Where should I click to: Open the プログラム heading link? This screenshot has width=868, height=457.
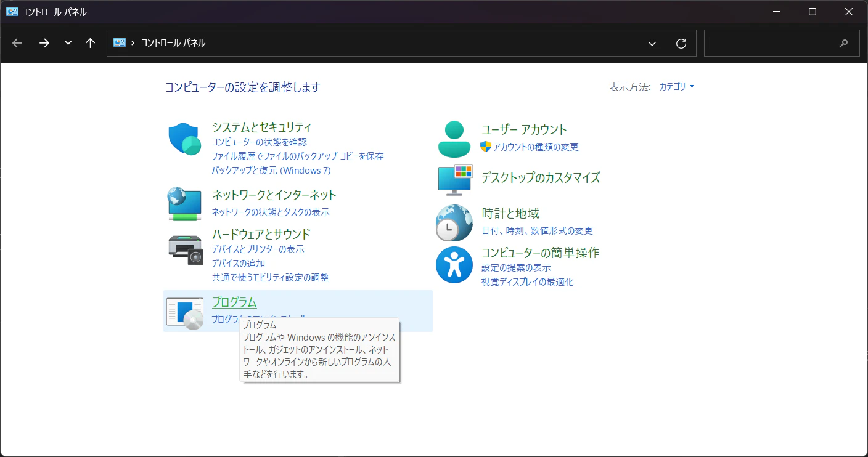[234, 302]
